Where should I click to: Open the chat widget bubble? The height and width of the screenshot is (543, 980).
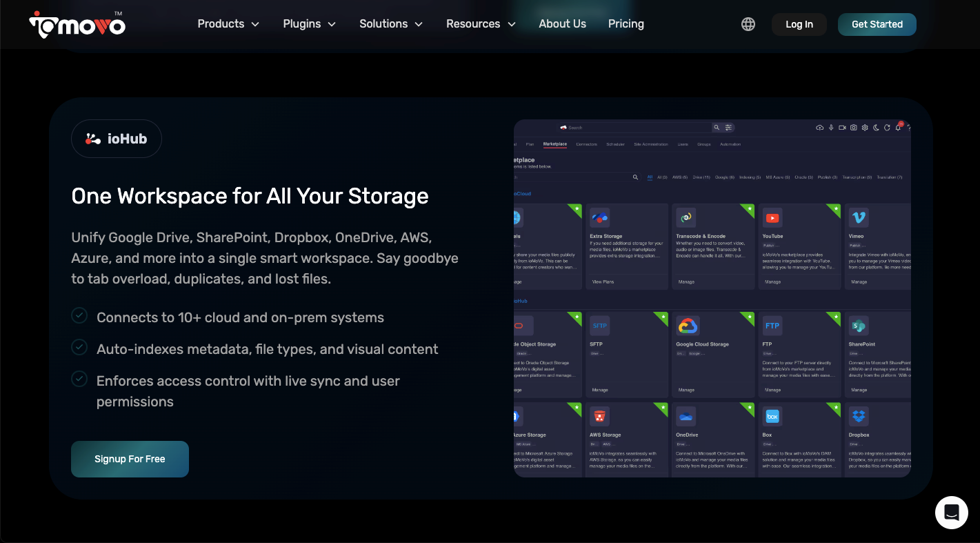[952, 513]
